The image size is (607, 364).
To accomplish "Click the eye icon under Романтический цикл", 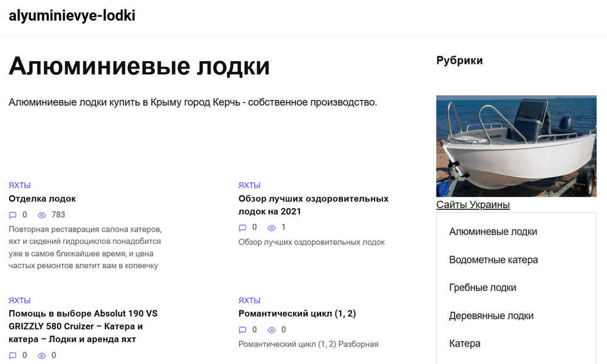I will [271, 329].
